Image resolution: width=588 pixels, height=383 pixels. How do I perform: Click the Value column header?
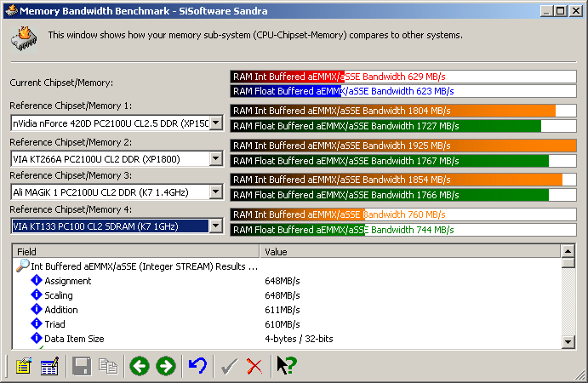[410, 251]
